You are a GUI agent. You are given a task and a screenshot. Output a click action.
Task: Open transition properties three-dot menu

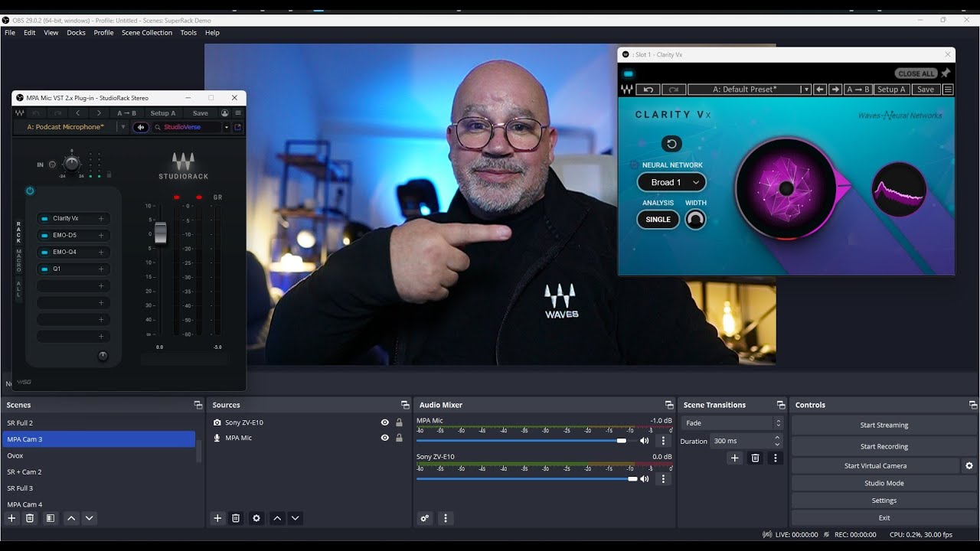776,458
